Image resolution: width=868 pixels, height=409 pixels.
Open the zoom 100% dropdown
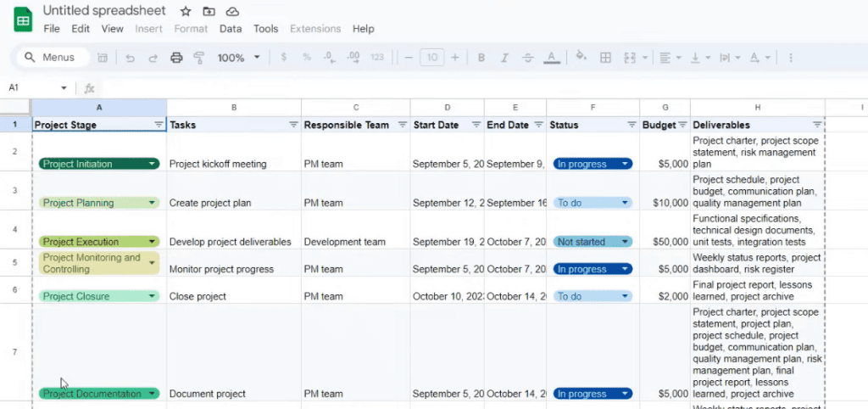coord(238,58)
